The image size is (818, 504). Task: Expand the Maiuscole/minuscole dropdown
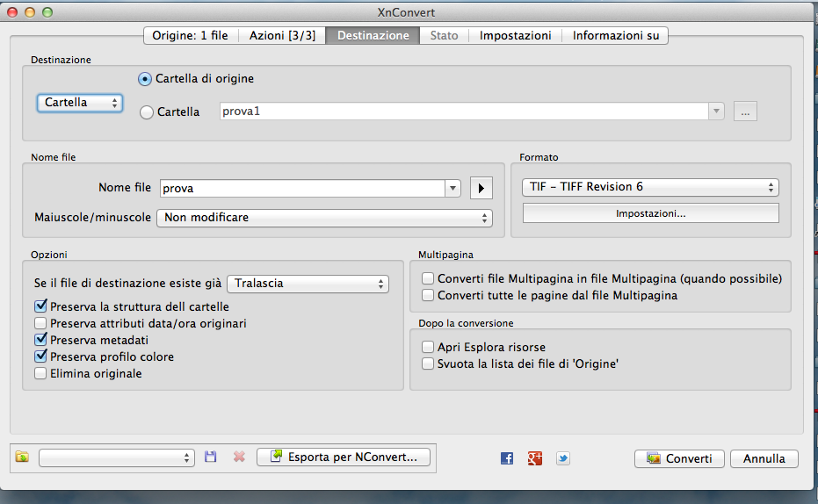pos(323,218)
